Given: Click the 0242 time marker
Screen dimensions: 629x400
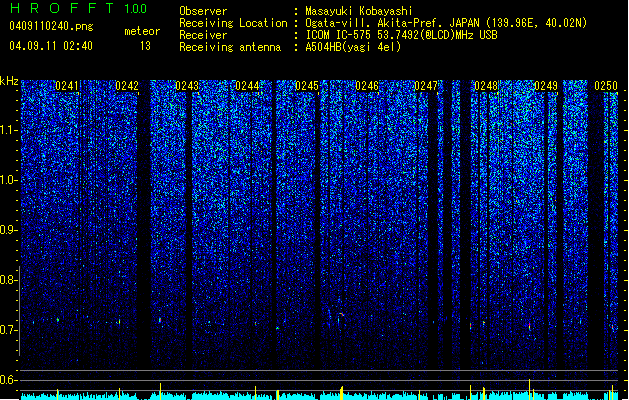Looking at the screenshot, I should pyautogui.click(x=127, y=86).
